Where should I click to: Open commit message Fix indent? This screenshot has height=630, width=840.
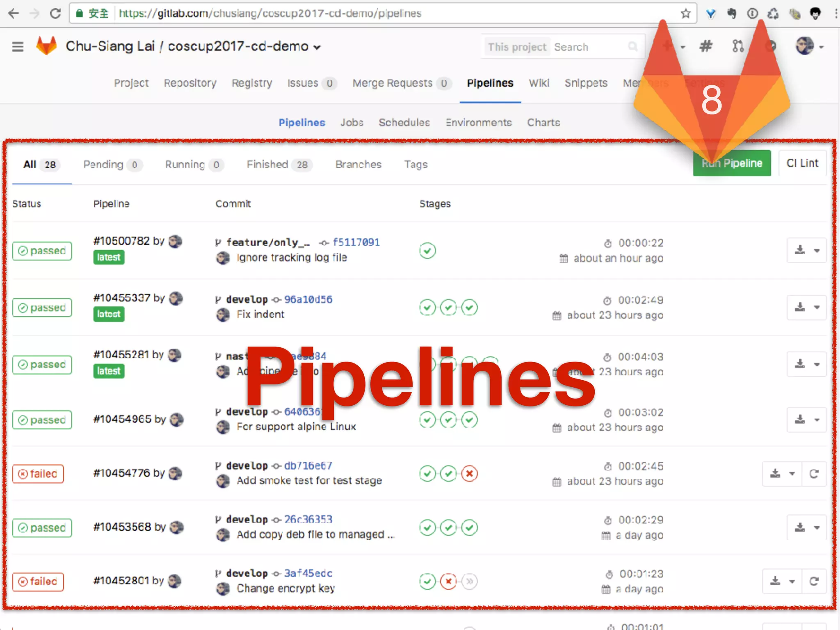click(x=260, y=315)
